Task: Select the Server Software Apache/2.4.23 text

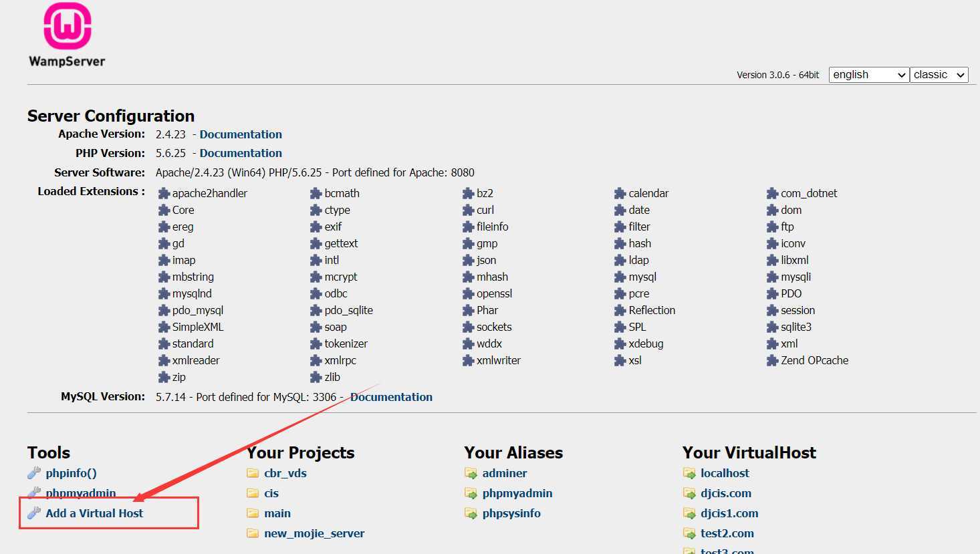Action: pyautogui.click(x=315, y=172)
